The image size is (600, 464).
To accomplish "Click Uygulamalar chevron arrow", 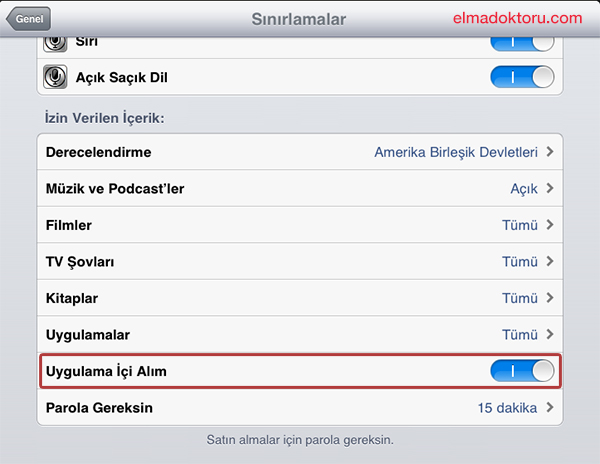I will pos(550,334).
